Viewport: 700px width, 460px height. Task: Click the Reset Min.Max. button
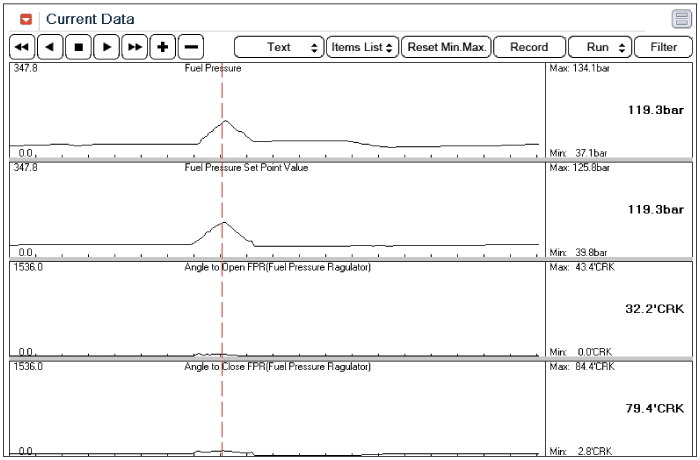446,47
